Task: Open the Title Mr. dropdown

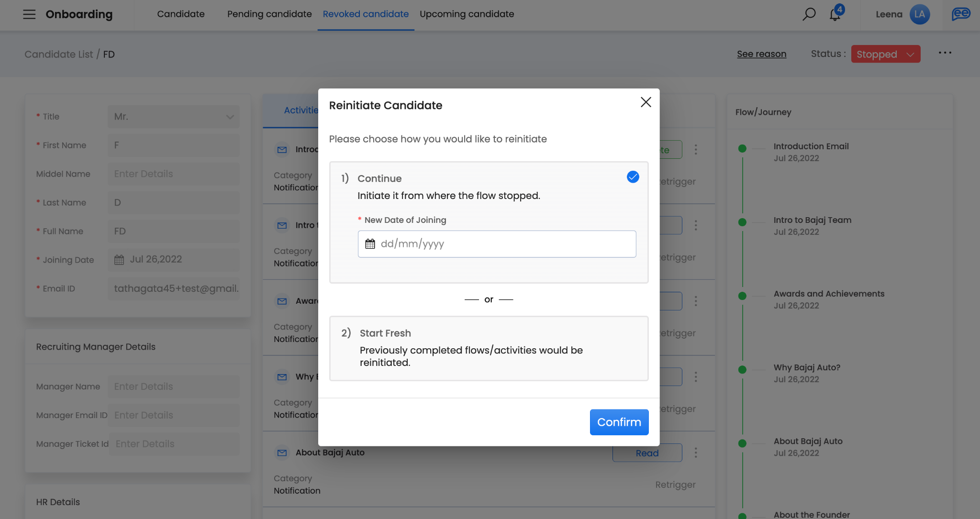Action: click(x=173, y=117)
